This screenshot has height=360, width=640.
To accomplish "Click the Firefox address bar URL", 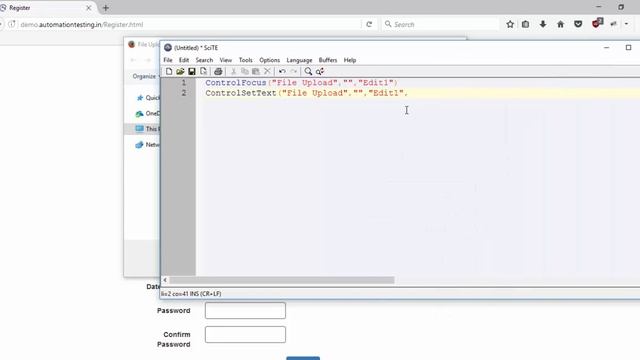I will [82, 24].
